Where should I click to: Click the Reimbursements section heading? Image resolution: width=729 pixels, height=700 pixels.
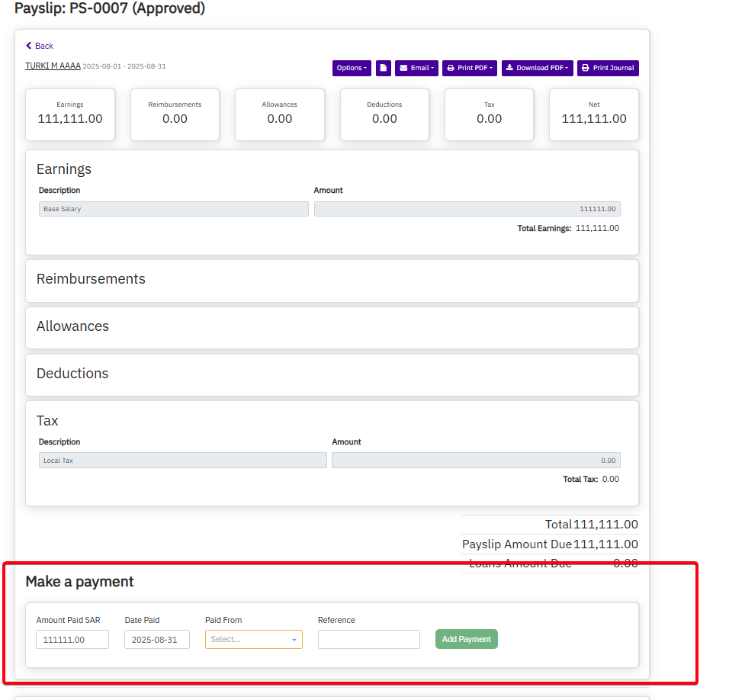pos(91,279)
